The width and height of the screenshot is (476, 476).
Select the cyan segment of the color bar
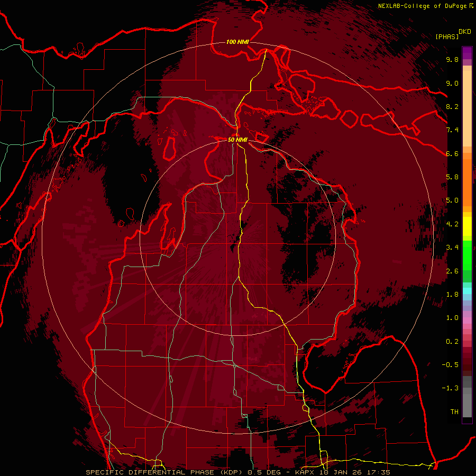pos(467,291)
